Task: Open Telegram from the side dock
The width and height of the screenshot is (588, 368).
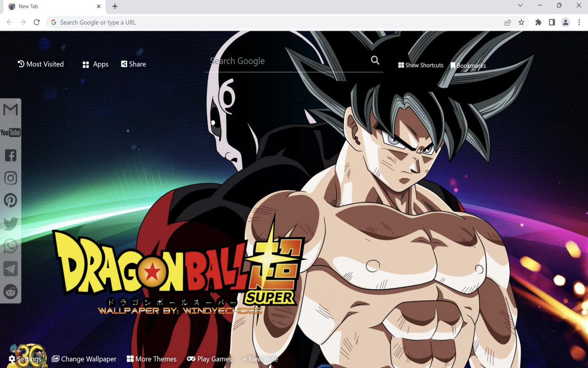Action: 11,269
